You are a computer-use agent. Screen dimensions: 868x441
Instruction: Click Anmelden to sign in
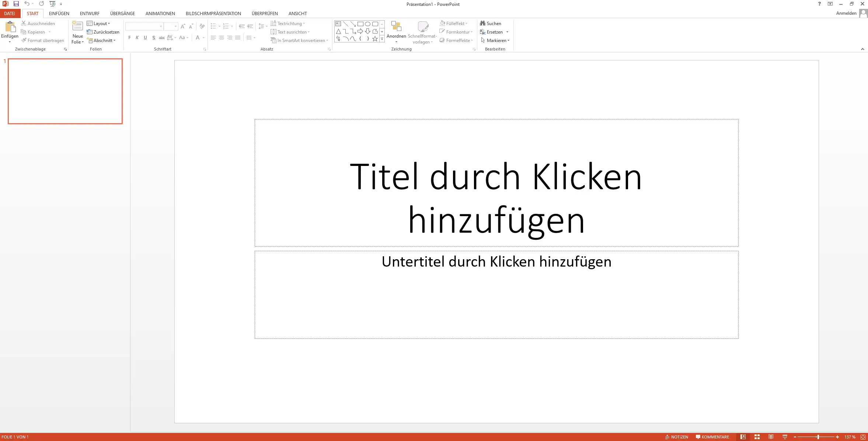pyautogui.click(x=846, y=13)
